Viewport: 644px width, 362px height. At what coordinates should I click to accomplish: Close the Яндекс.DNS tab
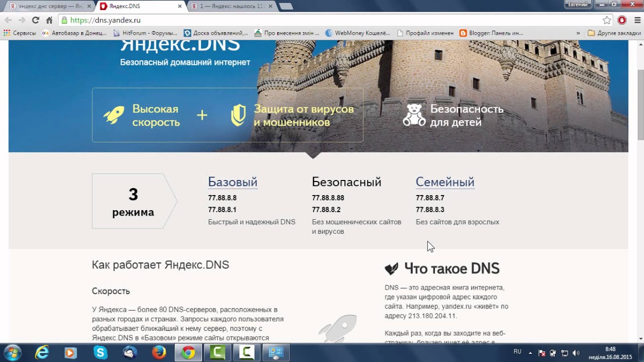point(180,7)
